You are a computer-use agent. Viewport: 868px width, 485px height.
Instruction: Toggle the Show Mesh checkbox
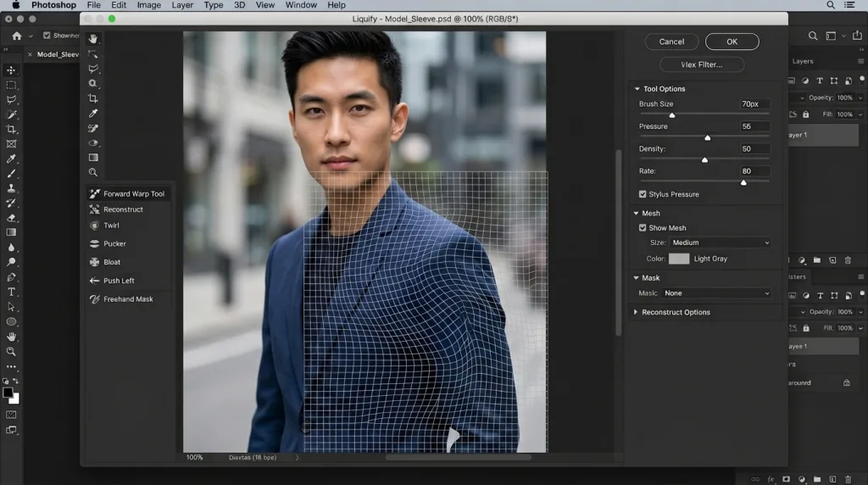click(x=643, y=228)
